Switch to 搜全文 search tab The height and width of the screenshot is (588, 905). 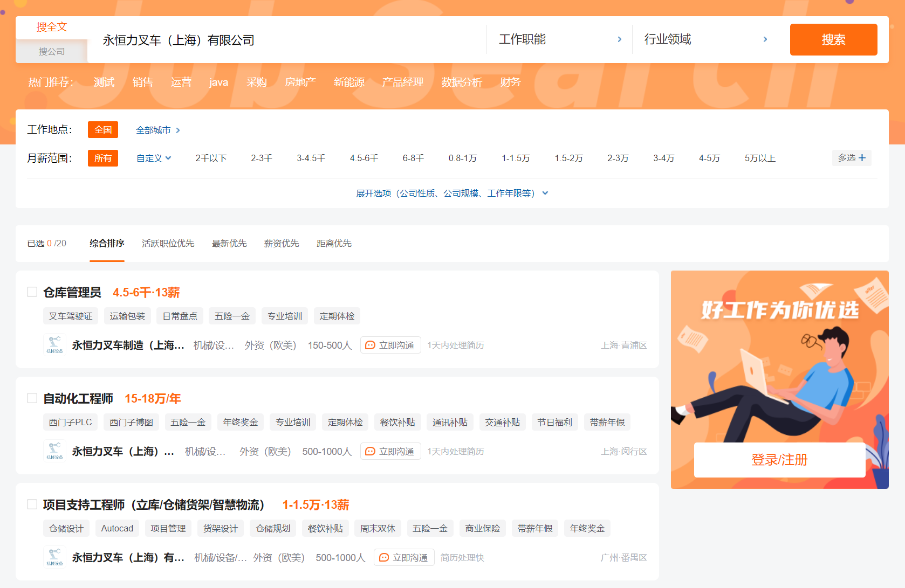(x=52, y=27)
